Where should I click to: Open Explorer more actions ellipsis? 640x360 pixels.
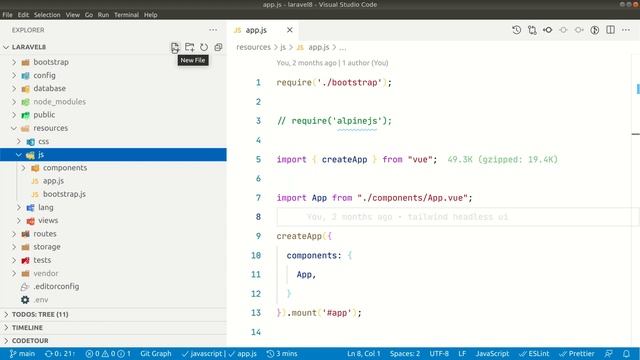tap(213, 30)
